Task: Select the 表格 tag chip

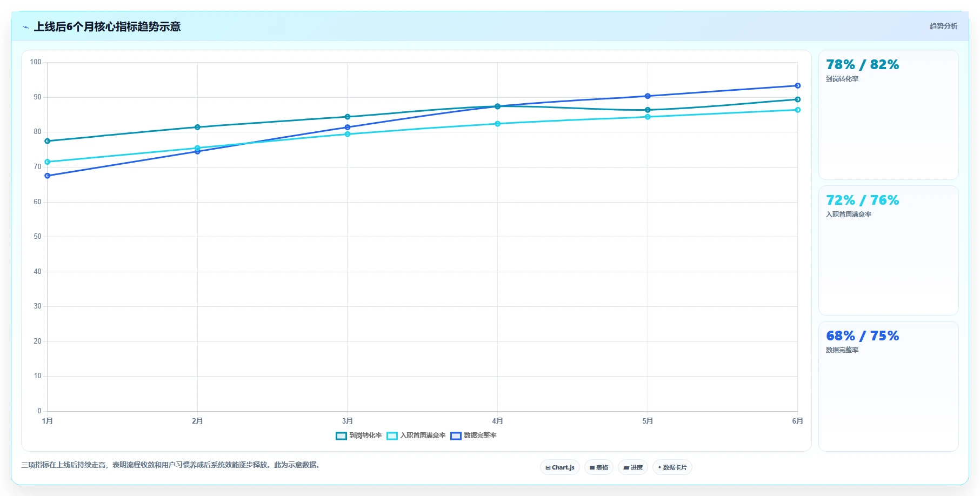Action: [x=599, y=467]
